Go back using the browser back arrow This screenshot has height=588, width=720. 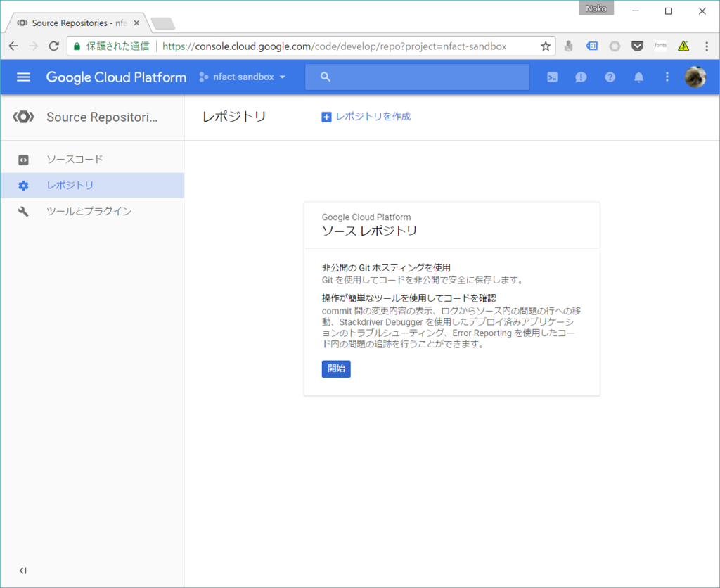click(x=14, y=46)
